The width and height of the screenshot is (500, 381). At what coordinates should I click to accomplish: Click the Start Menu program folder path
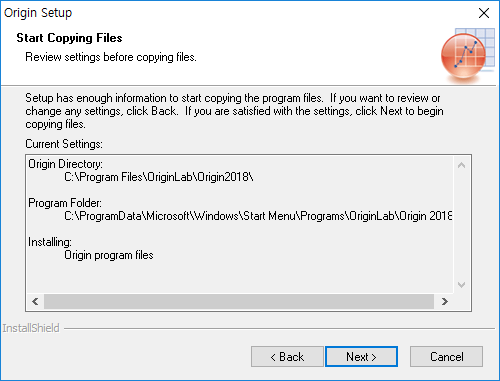coord(258,216)
